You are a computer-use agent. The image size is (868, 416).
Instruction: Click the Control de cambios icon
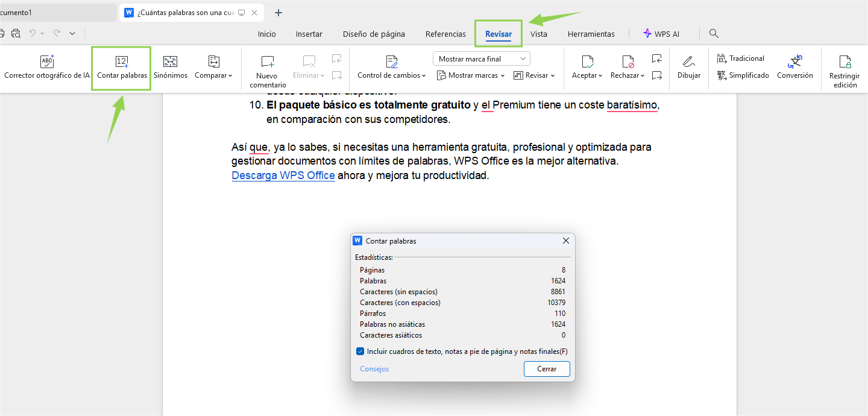[x=392, y=61]
